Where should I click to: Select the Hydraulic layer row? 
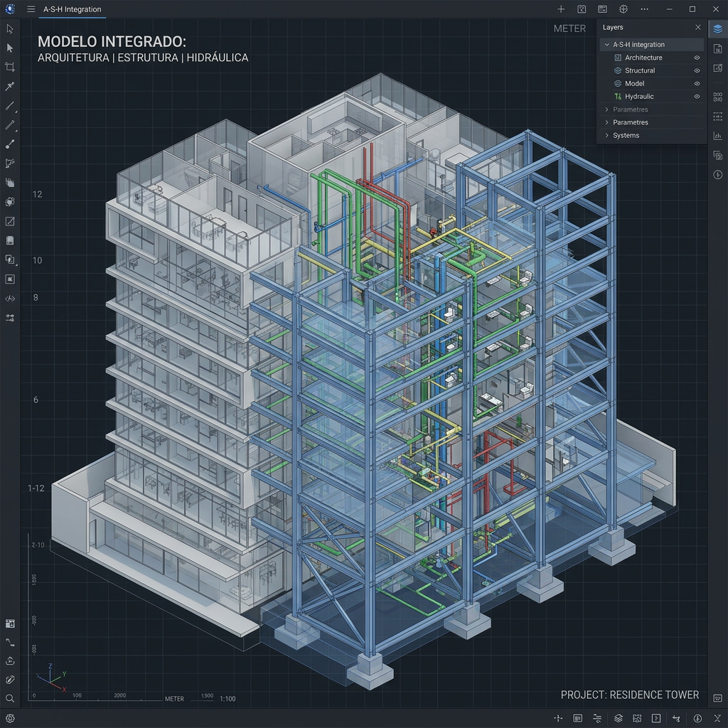652,97
